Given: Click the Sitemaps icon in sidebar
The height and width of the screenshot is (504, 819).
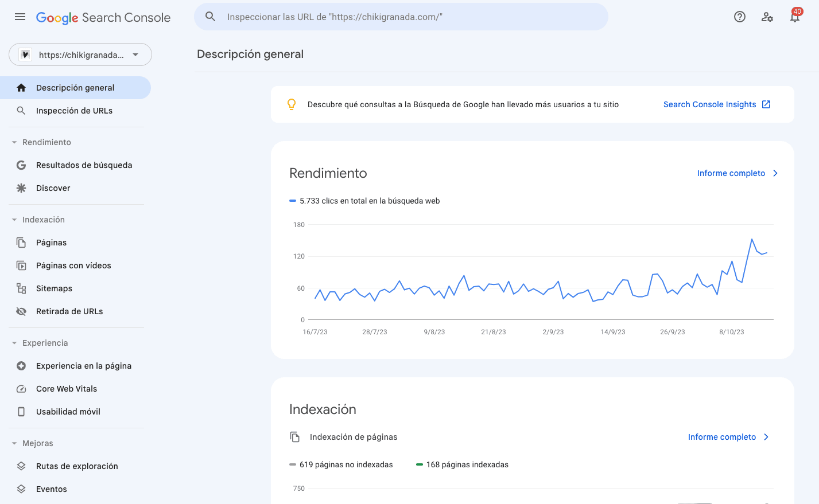Looking at the screenshot, I should (21, 288).
